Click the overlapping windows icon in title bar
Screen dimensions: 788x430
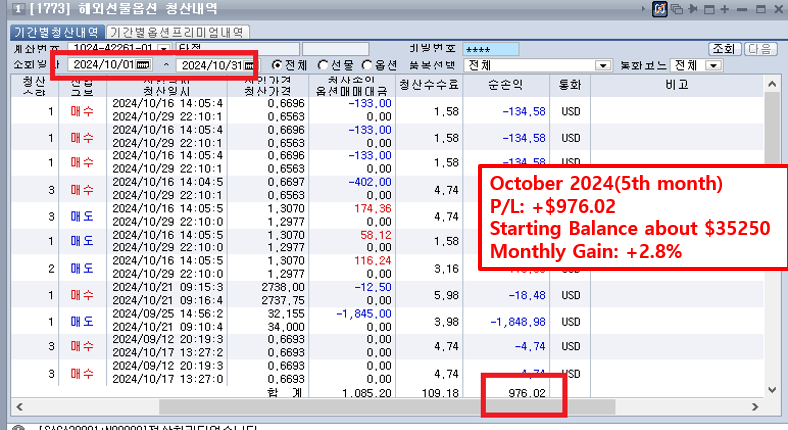pyautogui.click(x=677, y=9)
